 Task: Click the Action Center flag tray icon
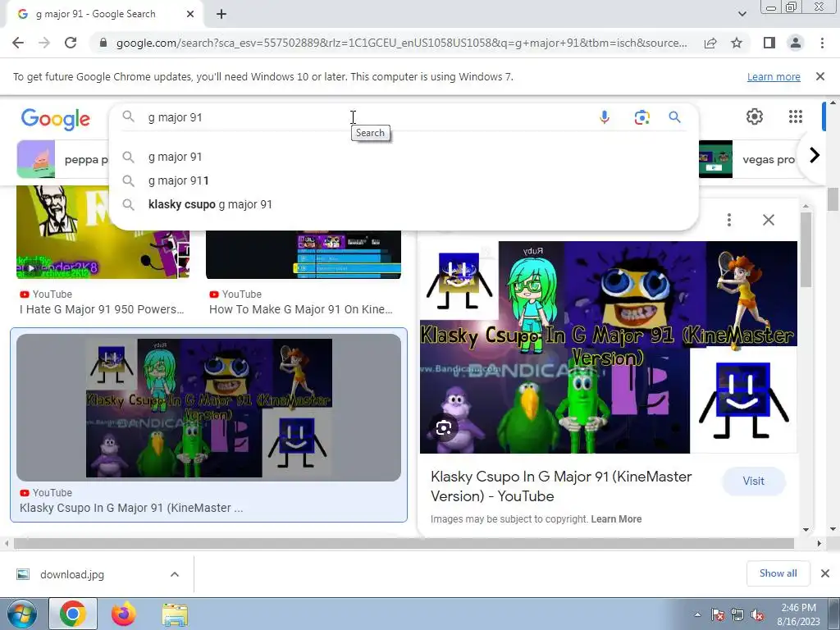717,614
